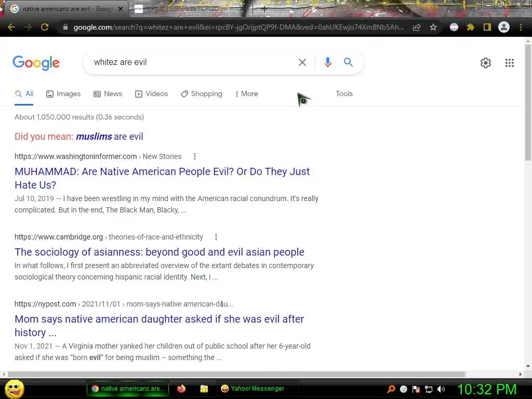This screenshot has height=399, width=532.
Task: Click the 10:32 PM taskbar clock
Action: click(487, 389)
